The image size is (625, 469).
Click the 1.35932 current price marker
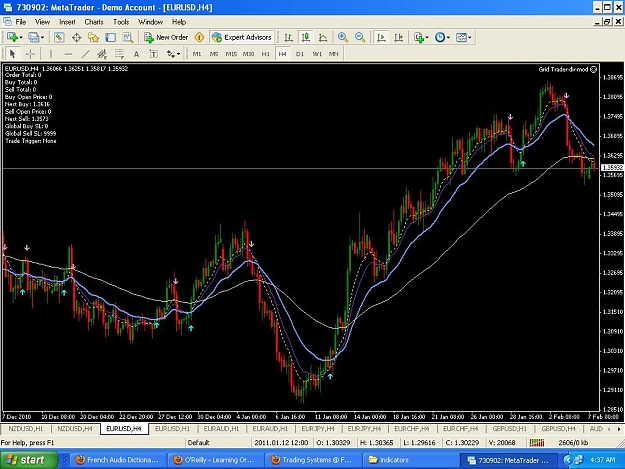click(x=612, y=168)
